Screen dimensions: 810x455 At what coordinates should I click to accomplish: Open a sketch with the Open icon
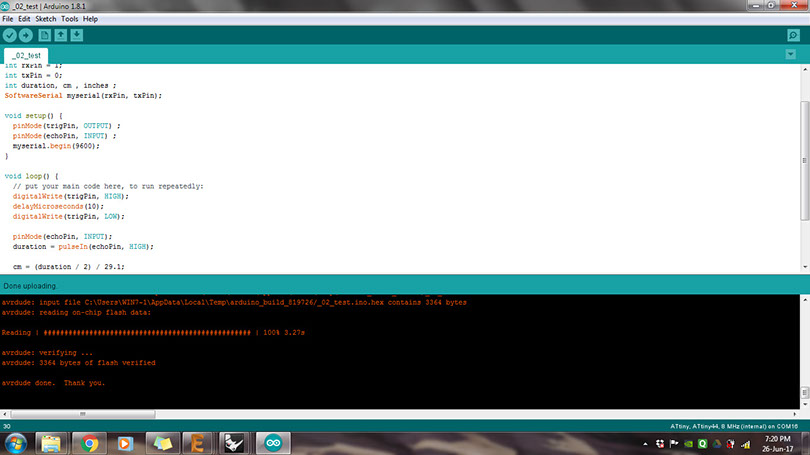pos(60,35)
